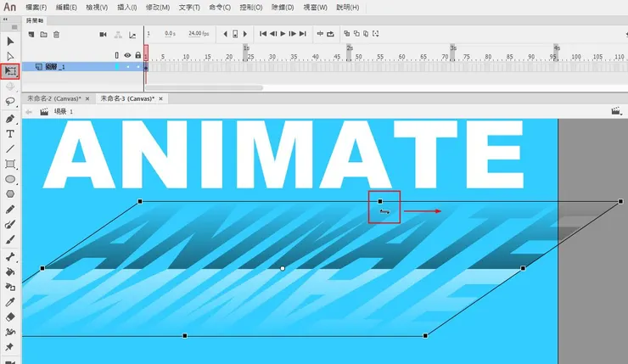Open the 編輯(E) menu
This screenshot has width=628, height=364.
coord(66,7)
